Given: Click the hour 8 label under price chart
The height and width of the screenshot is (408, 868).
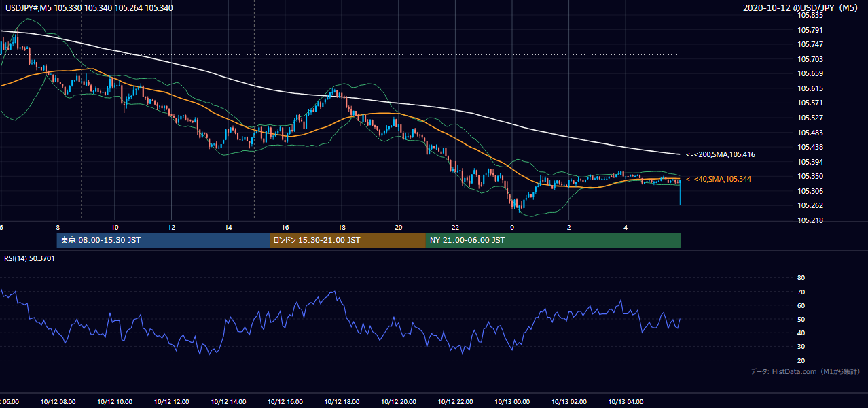Looking at the screenshot, I should pos(58,227).
